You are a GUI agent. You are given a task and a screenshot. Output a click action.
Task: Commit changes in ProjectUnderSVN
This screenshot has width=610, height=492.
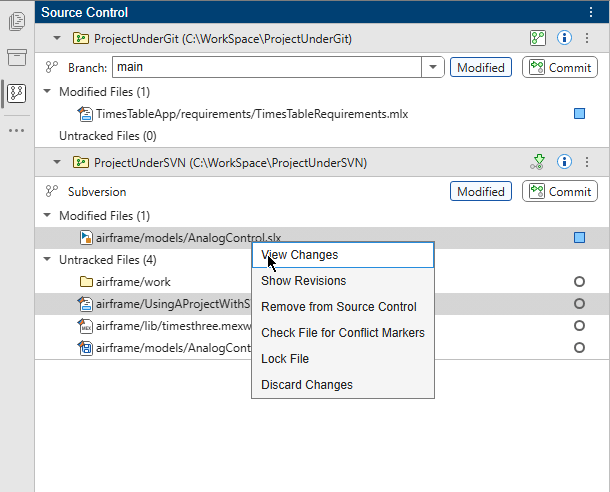coord(560,191)
